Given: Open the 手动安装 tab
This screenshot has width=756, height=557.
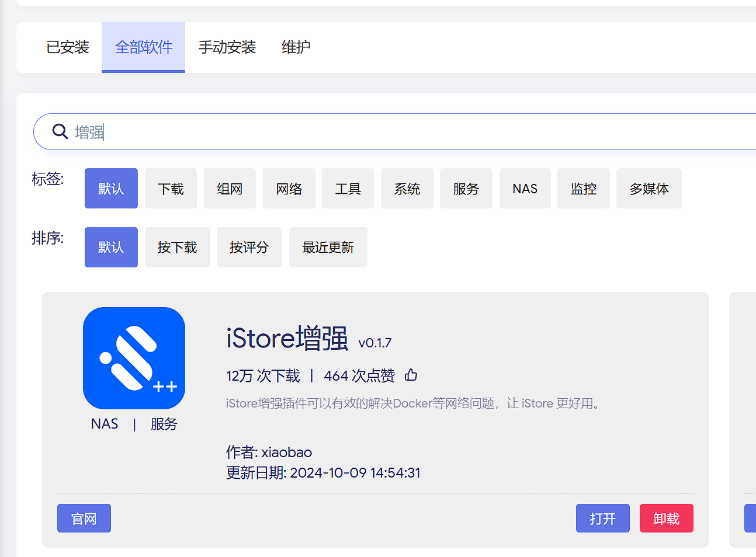Looking at the screenshot, I should point(227,47).
